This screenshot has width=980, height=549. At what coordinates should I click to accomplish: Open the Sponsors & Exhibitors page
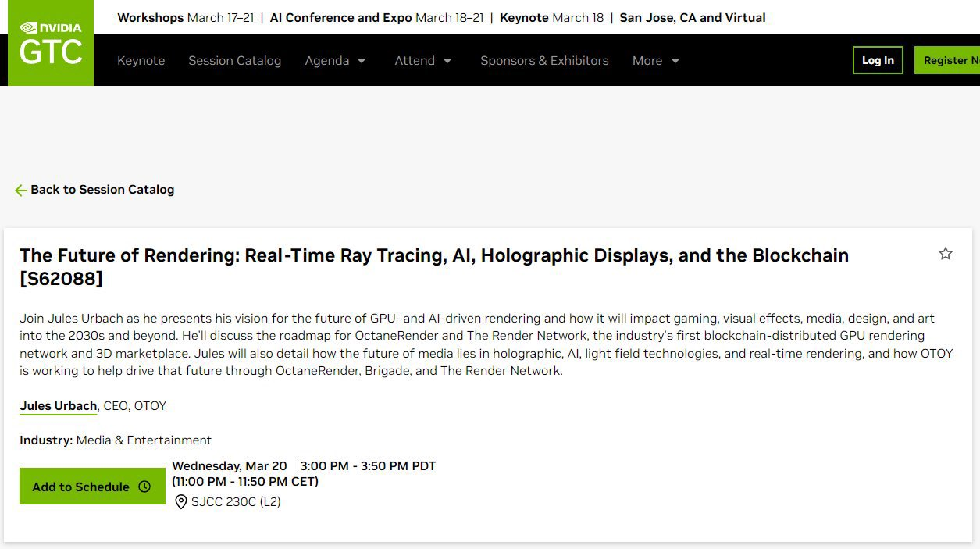click(544, 60)
